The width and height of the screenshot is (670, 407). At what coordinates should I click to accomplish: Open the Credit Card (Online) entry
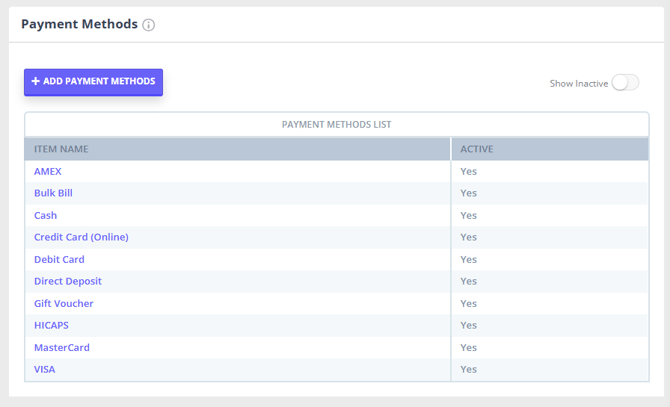coord(81,237)
